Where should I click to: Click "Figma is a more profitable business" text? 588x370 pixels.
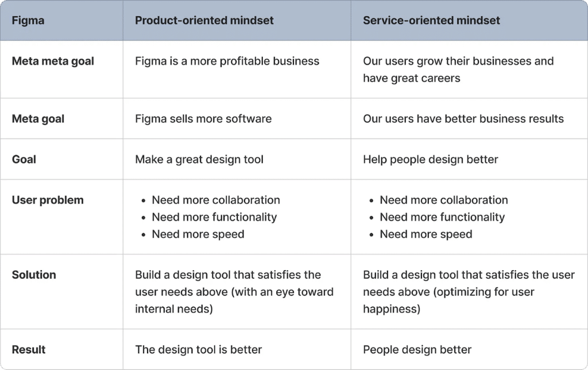[x=227, y=61]
